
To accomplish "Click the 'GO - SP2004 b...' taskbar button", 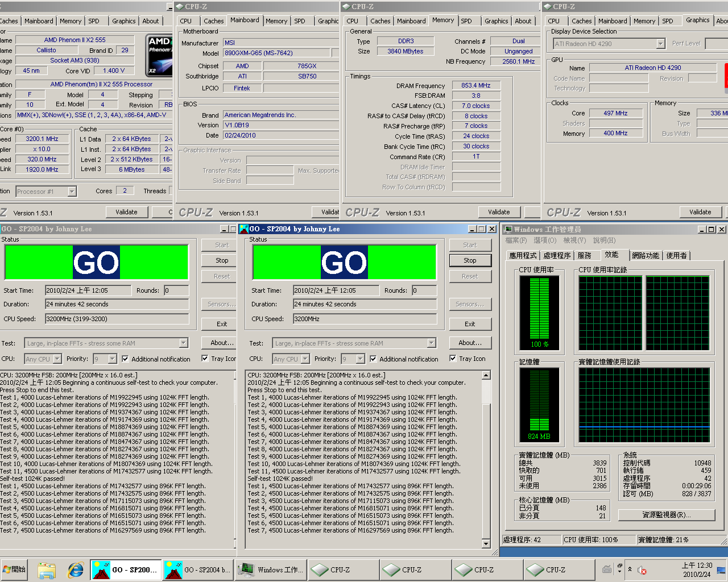I will (197, 569).
